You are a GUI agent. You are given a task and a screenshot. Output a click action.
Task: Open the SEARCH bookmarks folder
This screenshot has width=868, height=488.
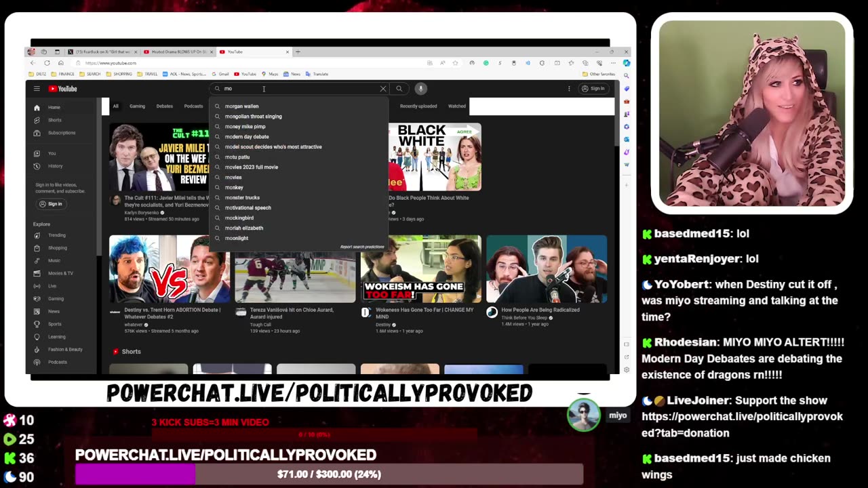click(x=90, y=74)
